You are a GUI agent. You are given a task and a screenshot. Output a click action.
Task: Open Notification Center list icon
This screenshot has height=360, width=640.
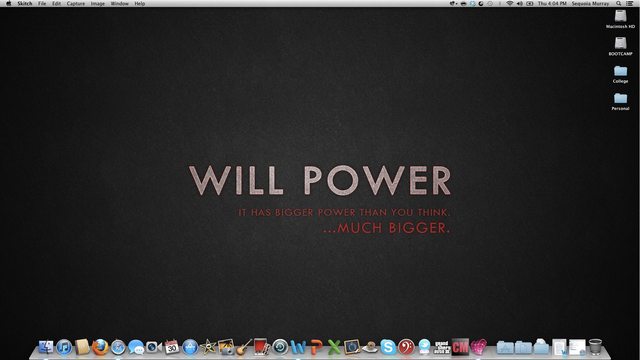pos(630,3)
